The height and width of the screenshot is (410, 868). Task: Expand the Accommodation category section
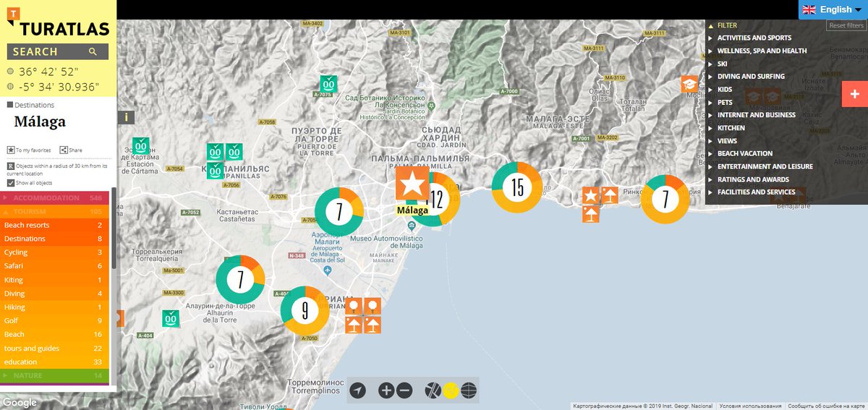click(55, 198)
